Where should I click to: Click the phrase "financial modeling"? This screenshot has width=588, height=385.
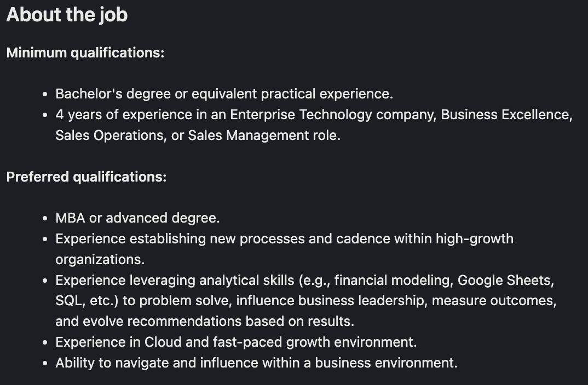(x=392, y=281)
